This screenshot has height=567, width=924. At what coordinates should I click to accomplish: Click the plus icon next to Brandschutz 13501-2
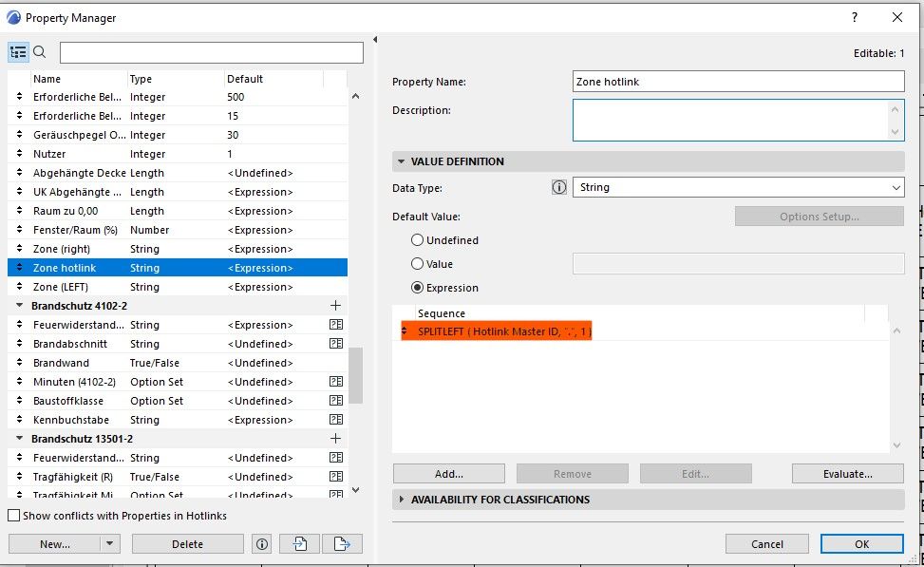tap(337, 438)
